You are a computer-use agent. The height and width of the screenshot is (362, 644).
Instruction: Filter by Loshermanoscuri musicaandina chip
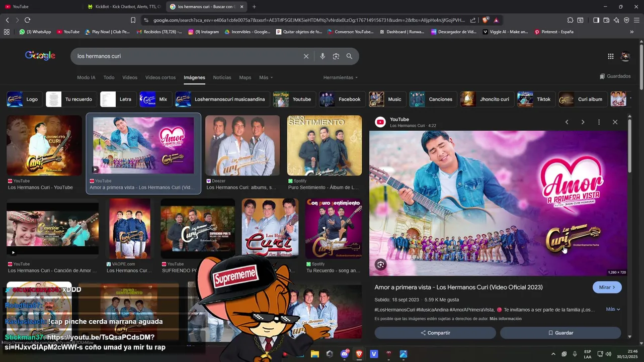tap(221, 99)
